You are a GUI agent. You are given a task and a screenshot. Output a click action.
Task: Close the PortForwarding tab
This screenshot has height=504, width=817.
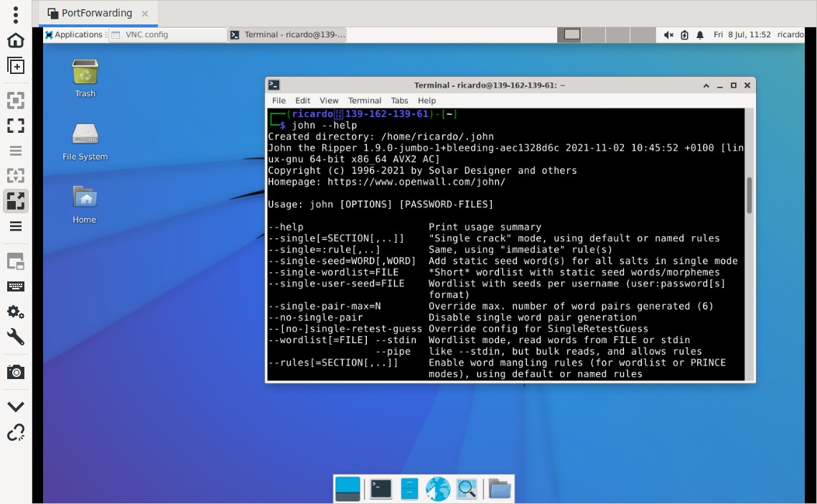tap(145, 14)
